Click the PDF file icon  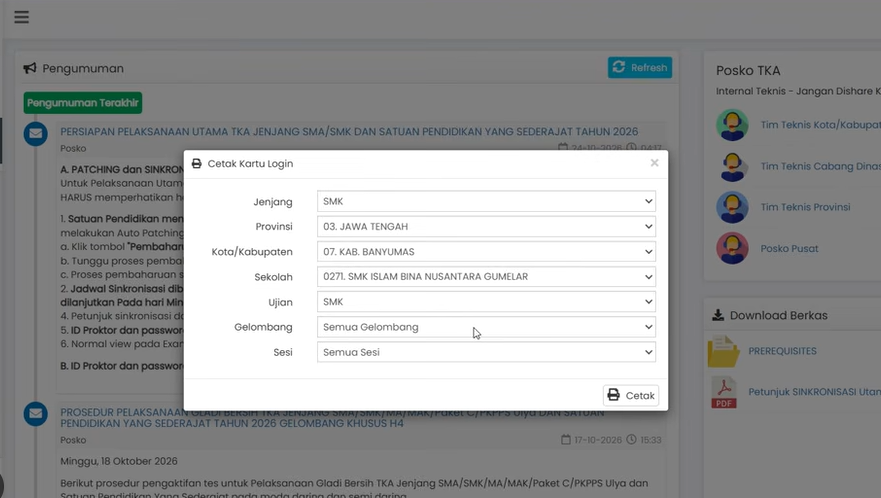click(724, 392)
